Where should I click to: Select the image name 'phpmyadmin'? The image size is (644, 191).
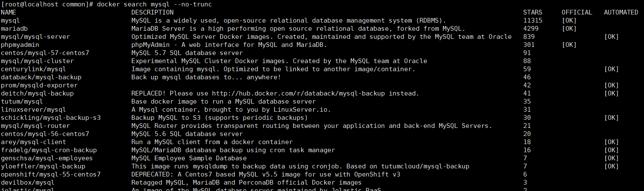[x=20, y=45]
